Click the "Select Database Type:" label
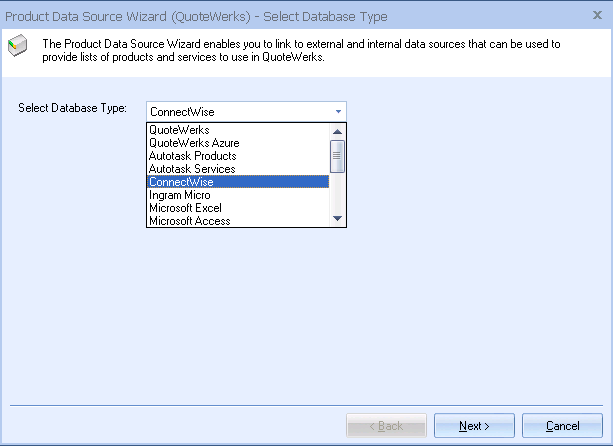This screenshot has width=613, height=446. click(72, 108)
